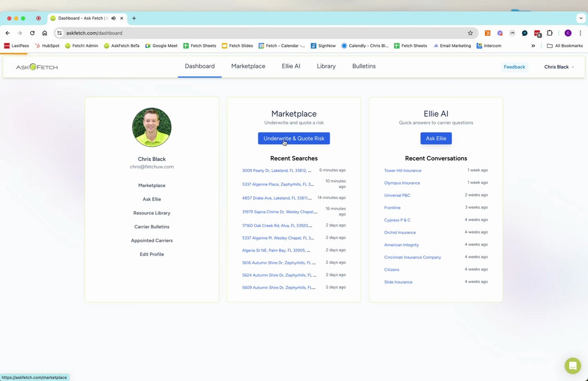Open the chat bubble widget
Viewport: 588px width, 381px height.
point(573,366)
